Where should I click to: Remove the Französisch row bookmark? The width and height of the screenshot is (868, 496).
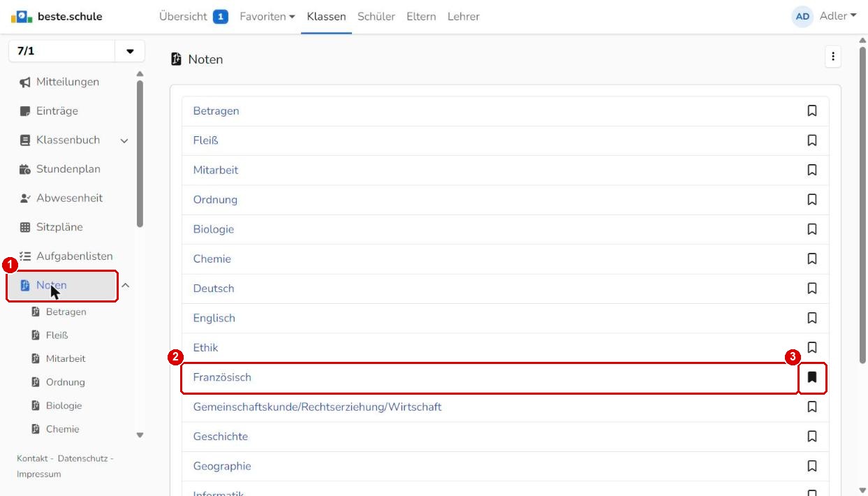[812, 377]
